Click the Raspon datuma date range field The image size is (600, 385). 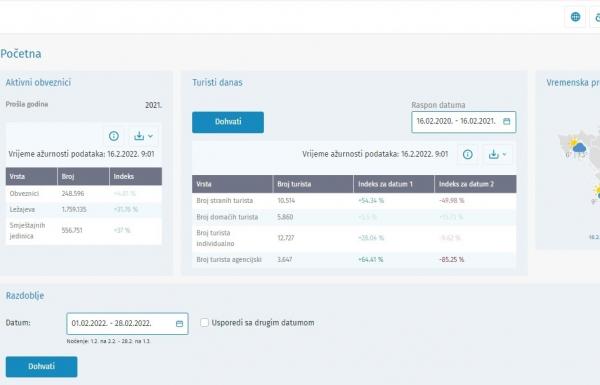point(463,122)
